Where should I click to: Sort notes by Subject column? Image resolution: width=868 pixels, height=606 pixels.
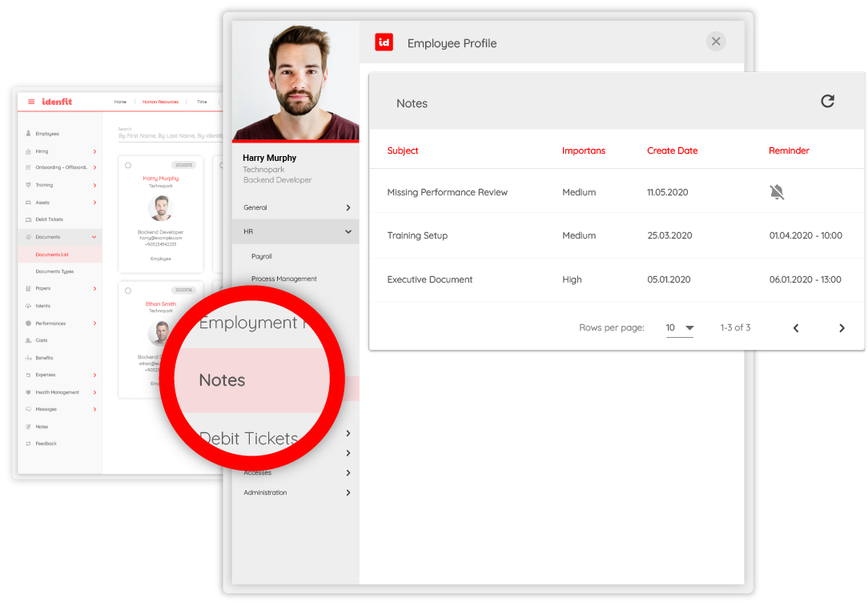tap(403, 150)
